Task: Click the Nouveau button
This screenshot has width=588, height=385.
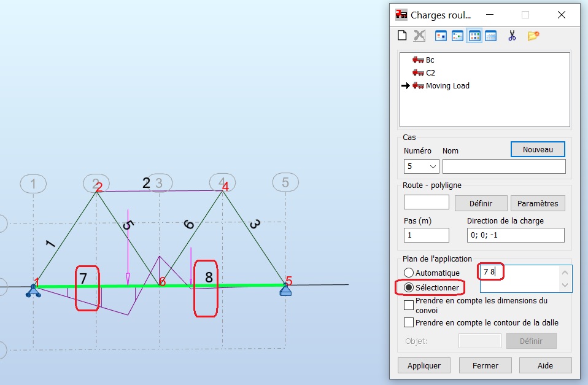Action: pyautogui.click(x=538, y=149)
